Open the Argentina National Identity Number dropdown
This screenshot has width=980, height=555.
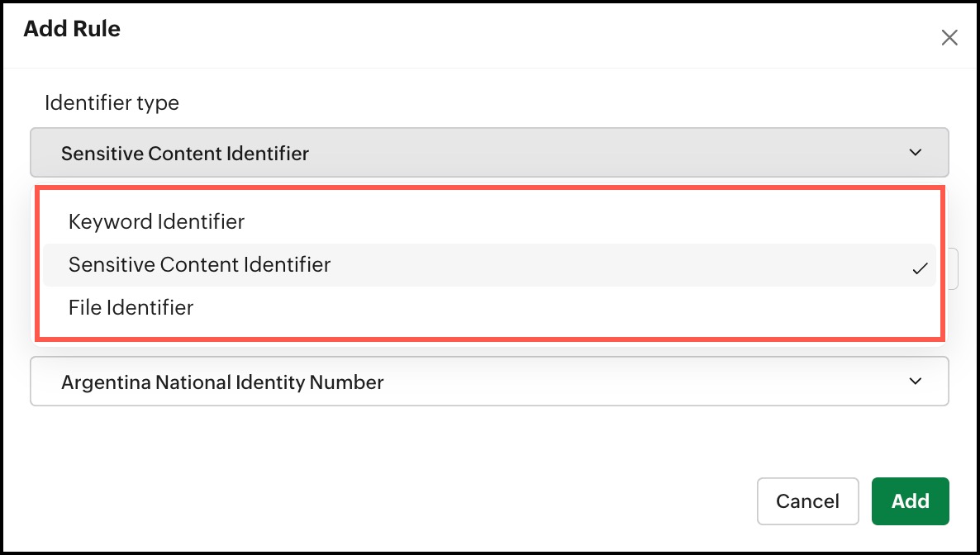(489, 382)
